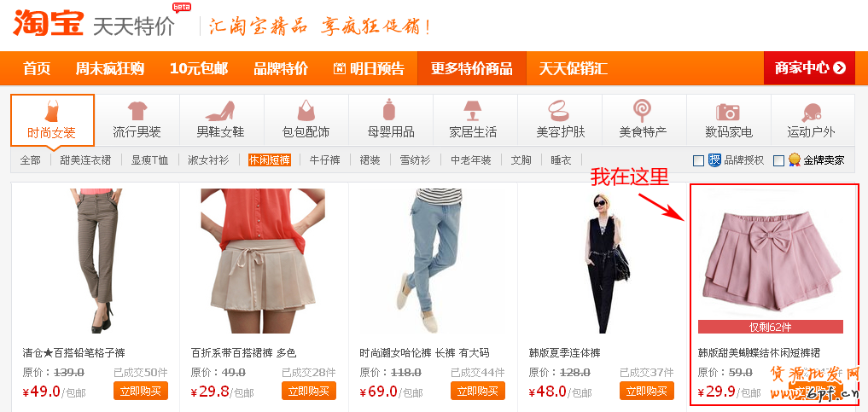
Task: Go to the 明日预告 nav tab
Action: point(370,68)
